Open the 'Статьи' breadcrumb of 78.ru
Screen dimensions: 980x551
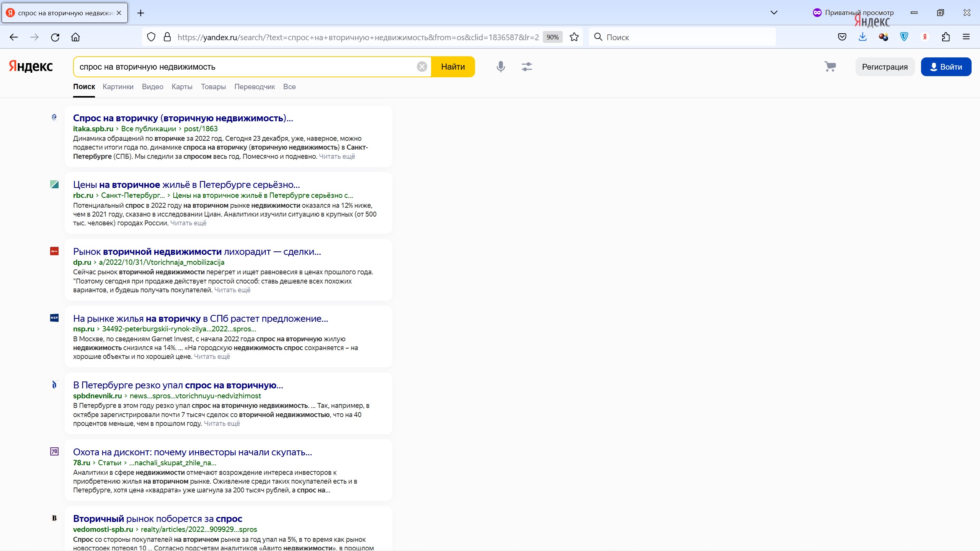click(109, 463)
